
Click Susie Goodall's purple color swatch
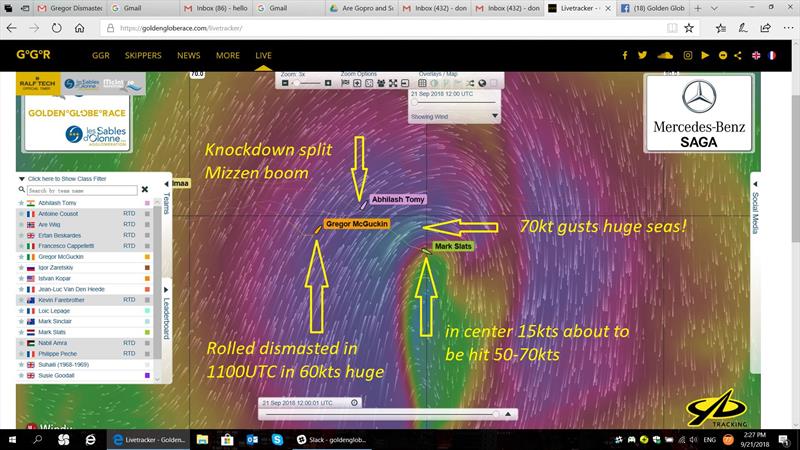coord(147,376)
